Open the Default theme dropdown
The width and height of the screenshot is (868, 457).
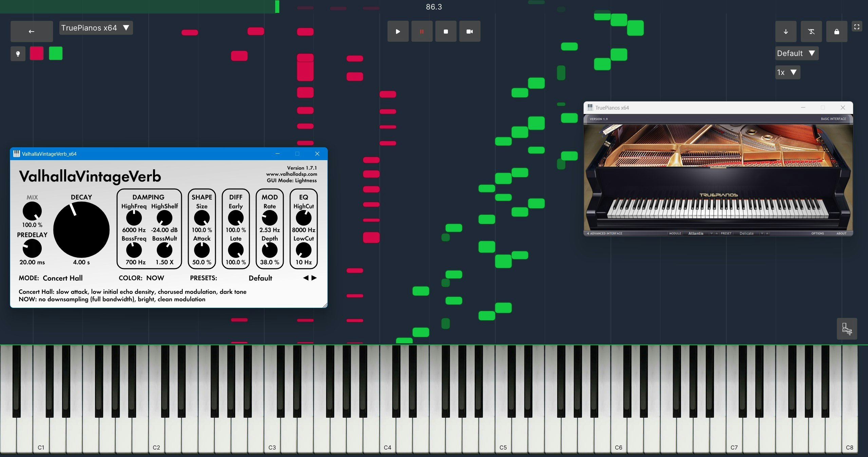797,53
